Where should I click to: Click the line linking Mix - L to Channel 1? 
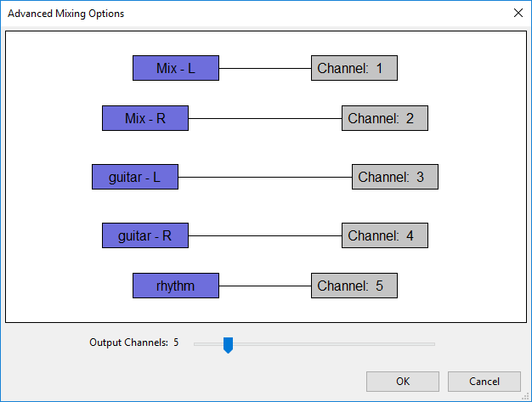pos(265,68)
